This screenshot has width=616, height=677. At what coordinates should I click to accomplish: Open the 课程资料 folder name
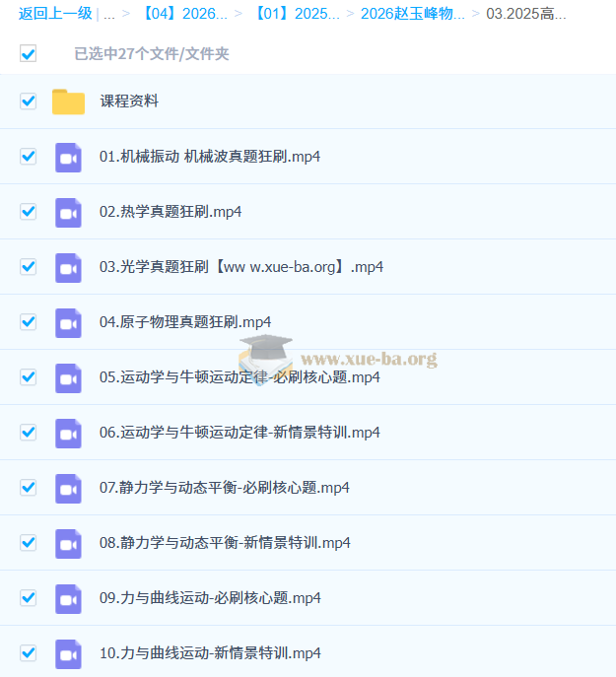(129, 102)
